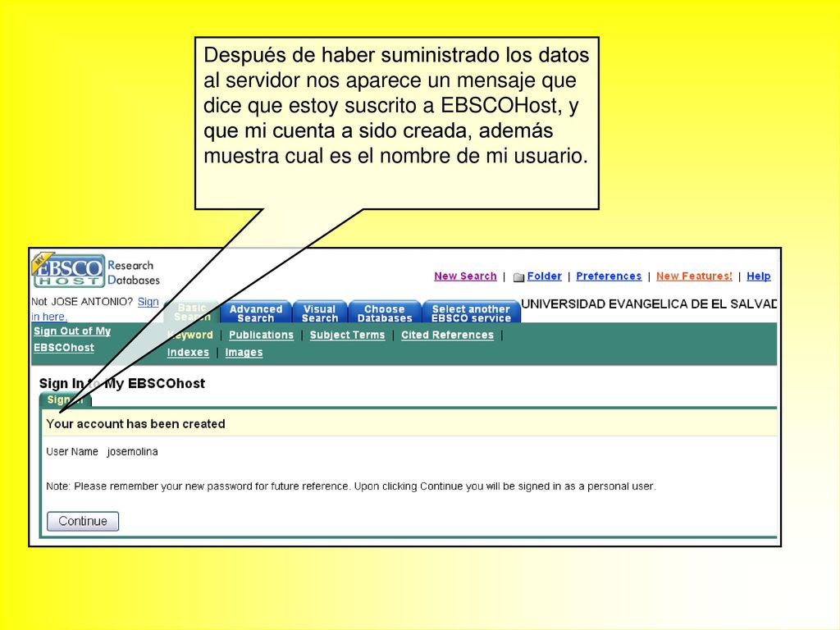Open the Visual Search tab
This screenshot has height=630, width=840.
pos(320,313)
